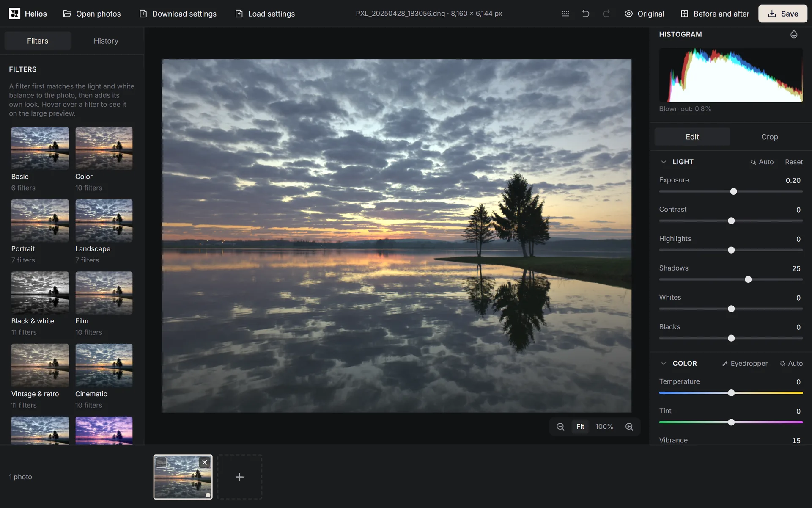Viewport: 812px width, 508px height.
Task: Pick white balance with Eyedropper
Action: tap(745, 363)
